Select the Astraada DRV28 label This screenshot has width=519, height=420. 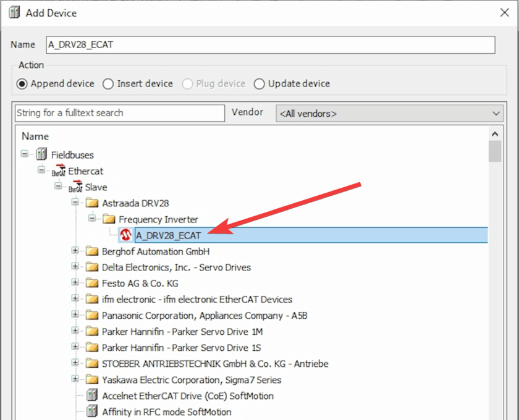click(x=135, y=203)
